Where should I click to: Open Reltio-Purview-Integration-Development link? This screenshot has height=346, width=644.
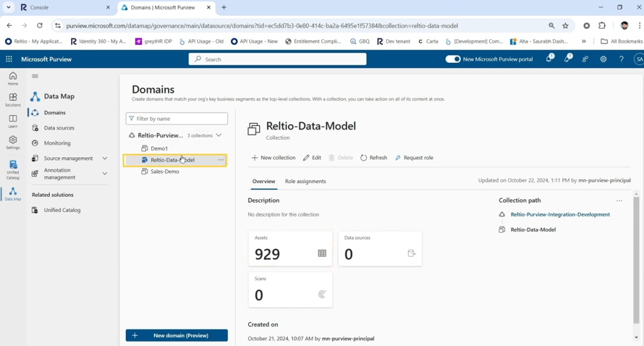point(560,215)
